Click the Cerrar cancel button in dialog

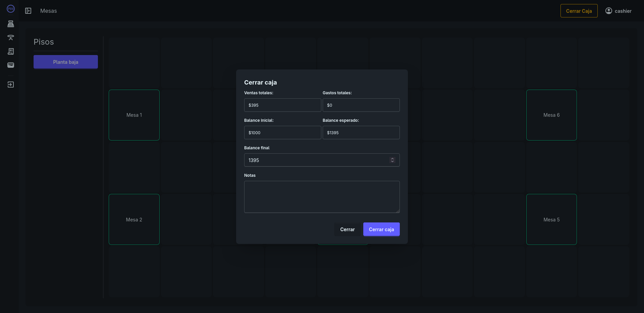point(347,229)
